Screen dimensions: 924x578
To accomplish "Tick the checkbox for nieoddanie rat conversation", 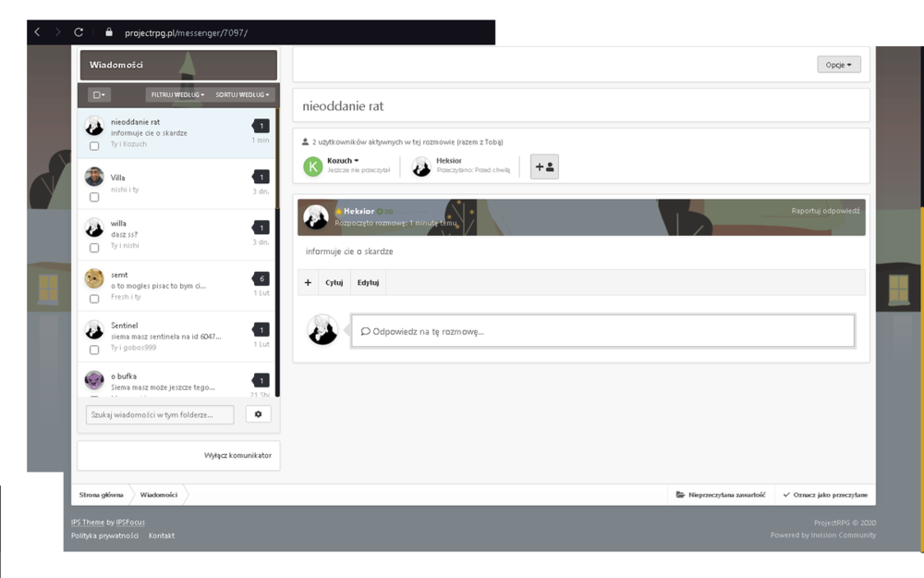I will click(x=94, y=146).
